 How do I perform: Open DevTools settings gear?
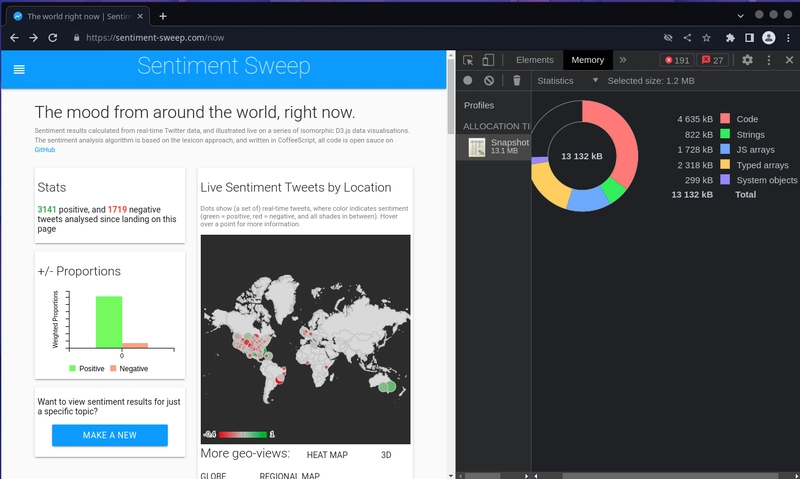point(747,60)
